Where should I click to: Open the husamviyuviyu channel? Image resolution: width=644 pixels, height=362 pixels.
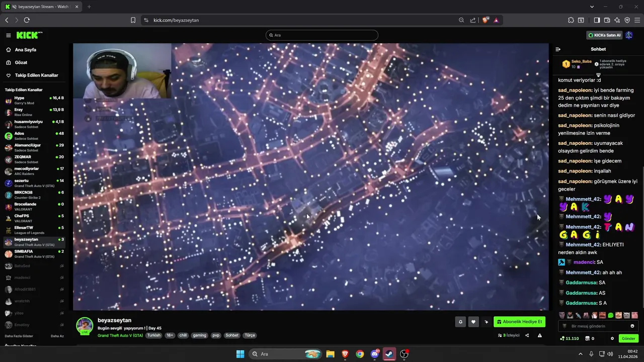click(x=34, y=124)
